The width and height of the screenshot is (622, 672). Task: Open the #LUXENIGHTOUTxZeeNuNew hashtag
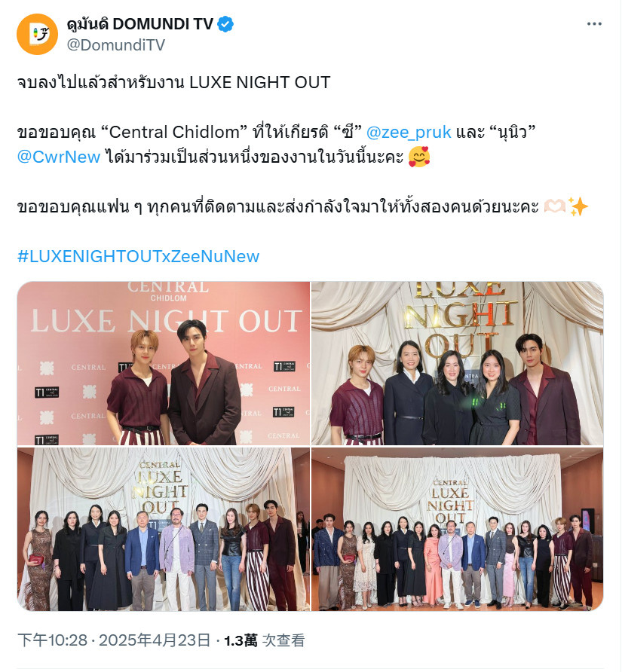138,256
